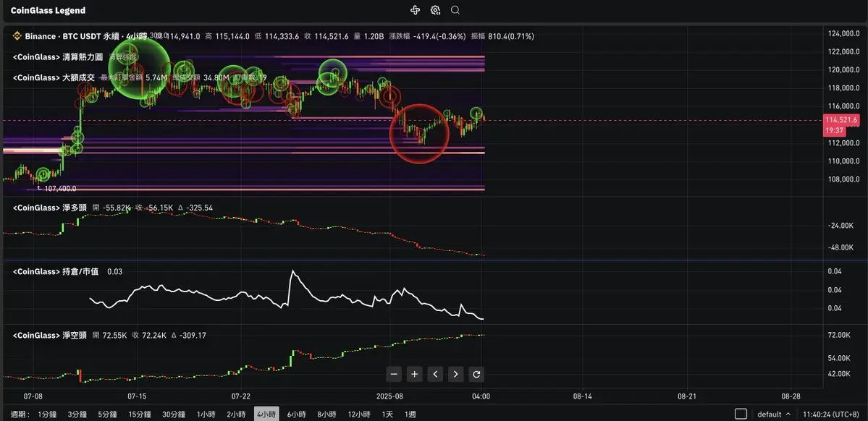Click the 54.00K axis value
This screenshot has height=421, width=868.
click(x=840, y=358)
